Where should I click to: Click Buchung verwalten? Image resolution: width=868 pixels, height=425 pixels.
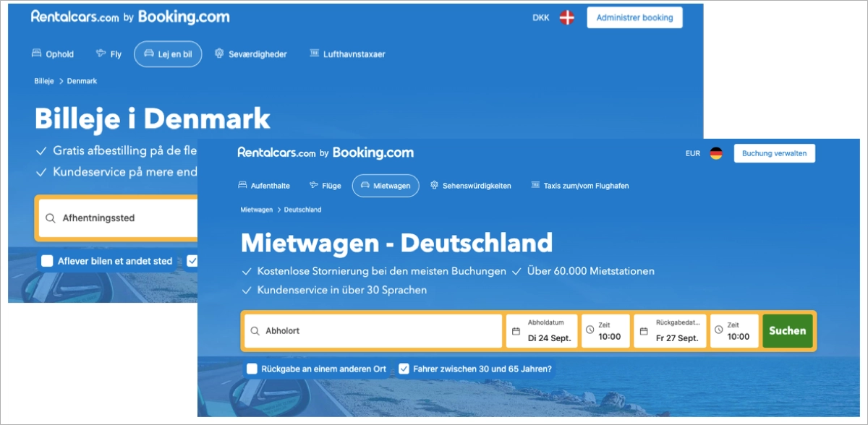point(775,153)
